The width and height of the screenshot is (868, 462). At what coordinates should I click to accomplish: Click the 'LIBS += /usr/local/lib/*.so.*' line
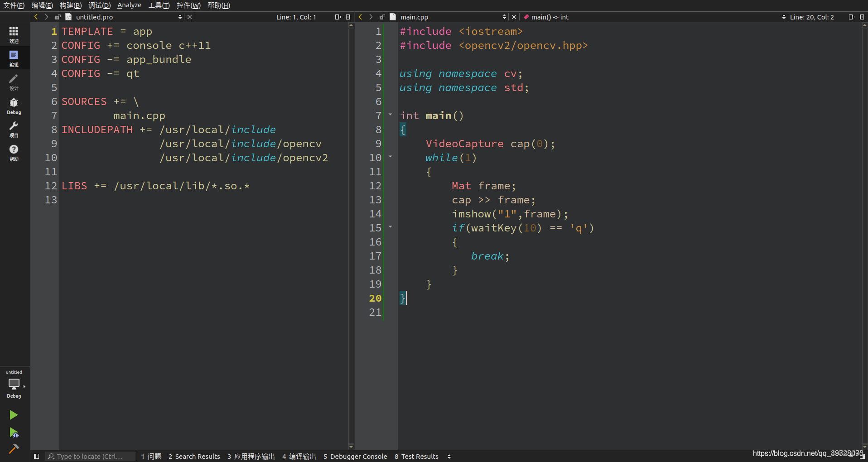[x=155, y=186]
